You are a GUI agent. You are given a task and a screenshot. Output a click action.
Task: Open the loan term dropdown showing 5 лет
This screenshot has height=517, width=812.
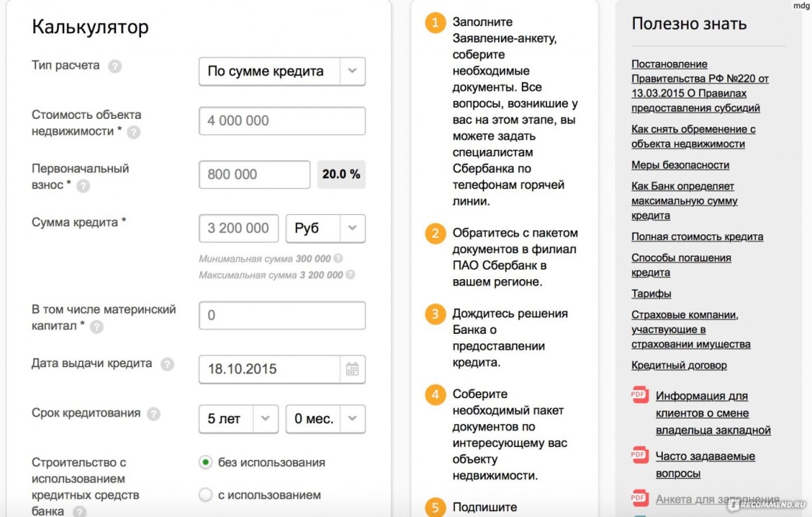point(238,418)
